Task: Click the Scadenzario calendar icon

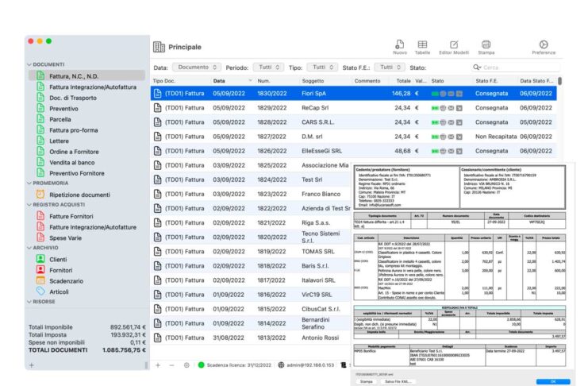Action: [40, 280]
